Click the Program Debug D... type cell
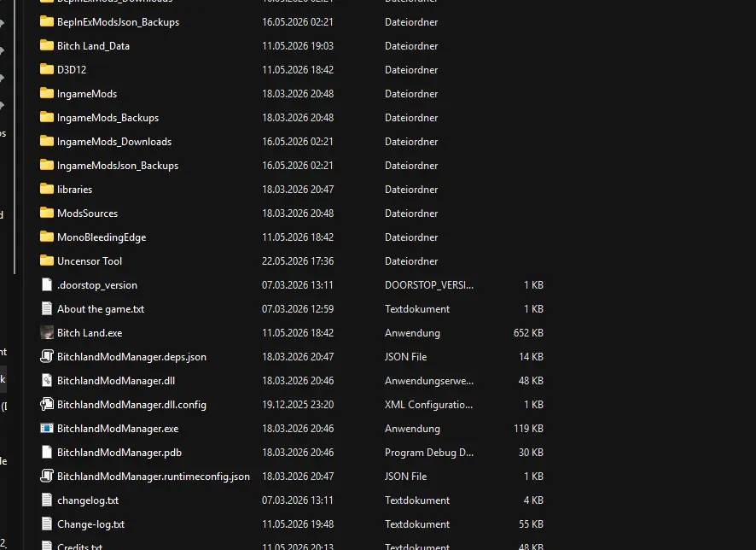 [x=428, y=453]
